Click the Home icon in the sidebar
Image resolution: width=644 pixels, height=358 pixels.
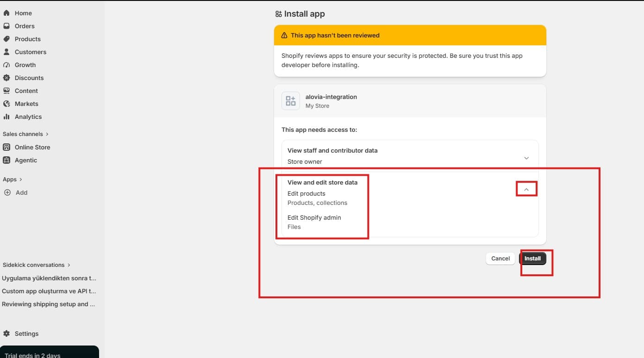[x=6, y=13]
